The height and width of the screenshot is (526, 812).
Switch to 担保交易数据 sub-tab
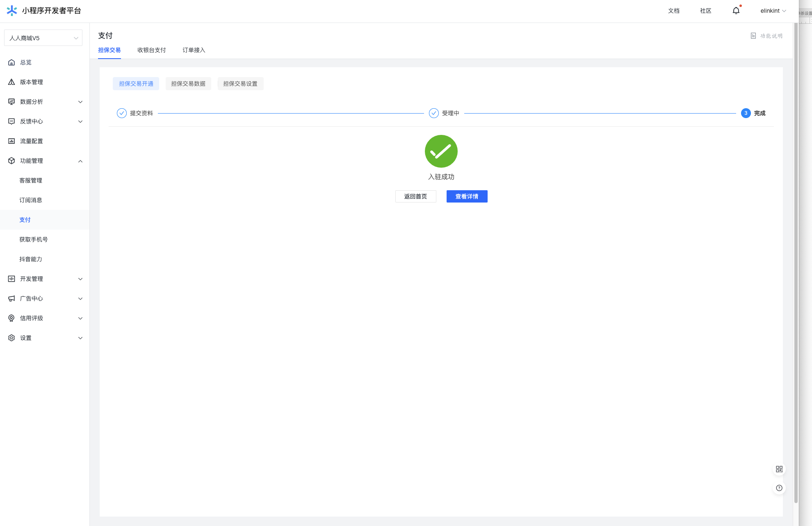[188, 84]
